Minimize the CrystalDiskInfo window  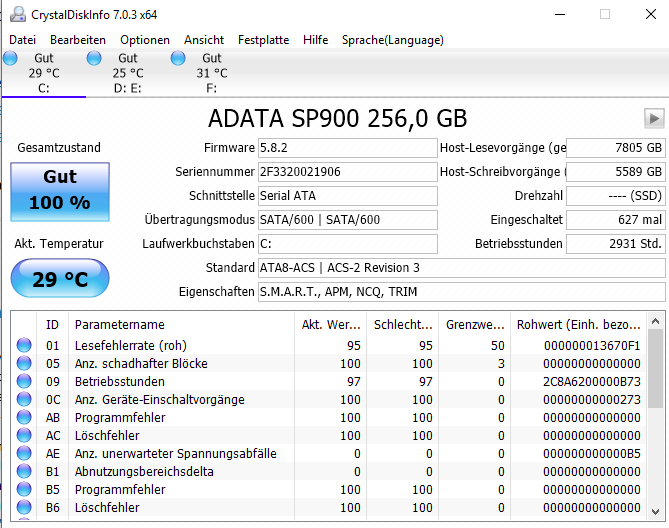coord(560,14)
